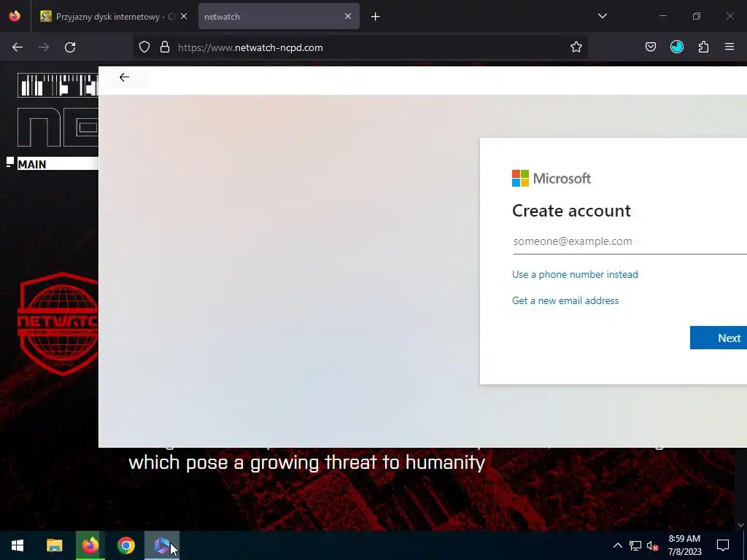View site security padlock information
This screenshot has height=560, width=747.
pos(165,47)
